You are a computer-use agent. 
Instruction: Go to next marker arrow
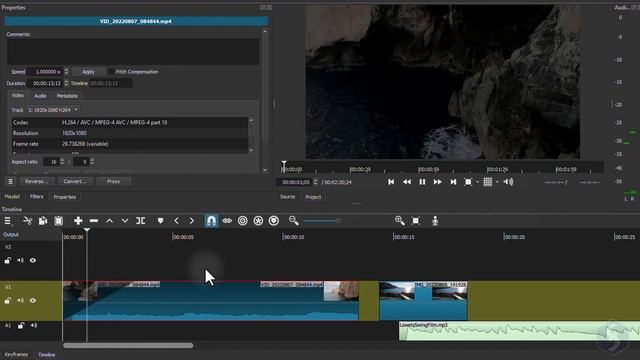[x=191, y=221]
